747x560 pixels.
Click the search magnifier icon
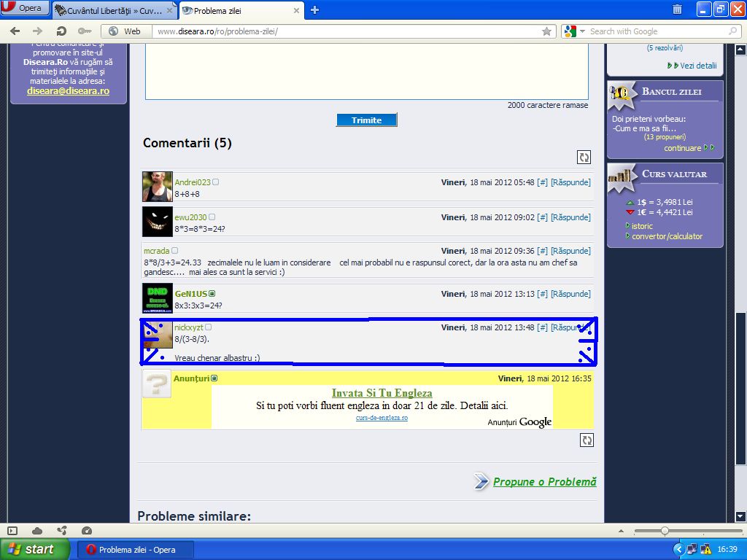[732, 31]
